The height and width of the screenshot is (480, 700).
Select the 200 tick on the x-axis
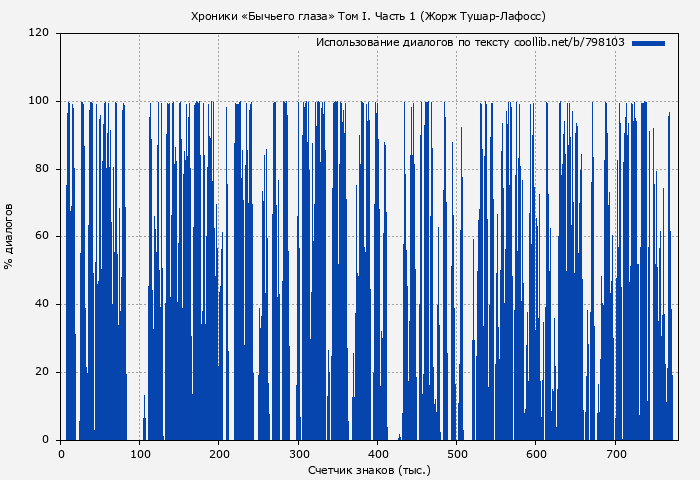click(x=219, y=454)
